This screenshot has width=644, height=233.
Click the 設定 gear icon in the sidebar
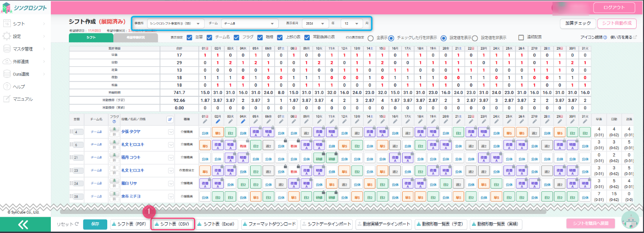7,36
